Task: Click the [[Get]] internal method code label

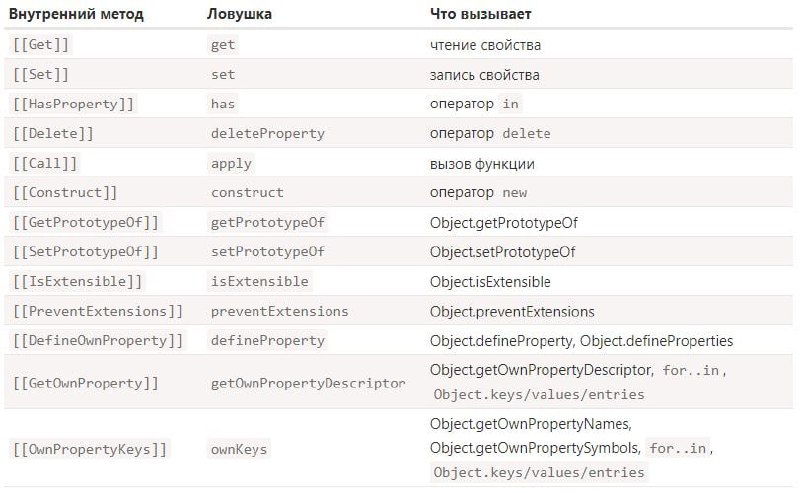Action: tap(41, 44)
